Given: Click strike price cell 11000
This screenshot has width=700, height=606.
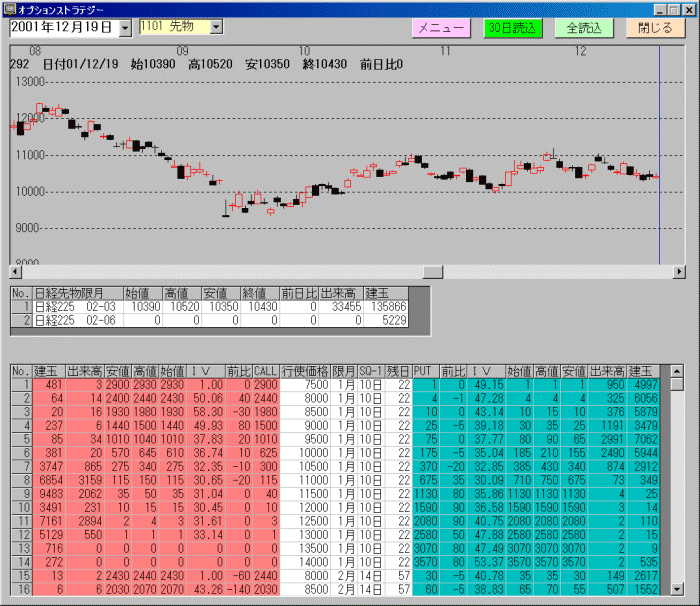Looking at the screenshot, I should click(x=305, y=480).
